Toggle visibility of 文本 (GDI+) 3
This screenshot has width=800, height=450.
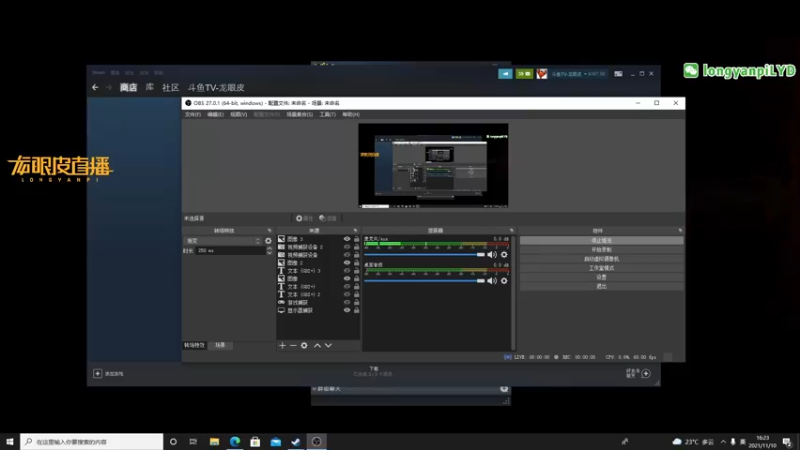(x=347, y=270)
